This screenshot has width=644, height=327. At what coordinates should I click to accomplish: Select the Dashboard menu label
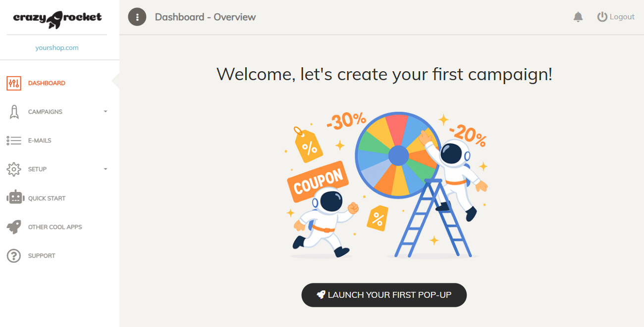[x=47, y=83]
